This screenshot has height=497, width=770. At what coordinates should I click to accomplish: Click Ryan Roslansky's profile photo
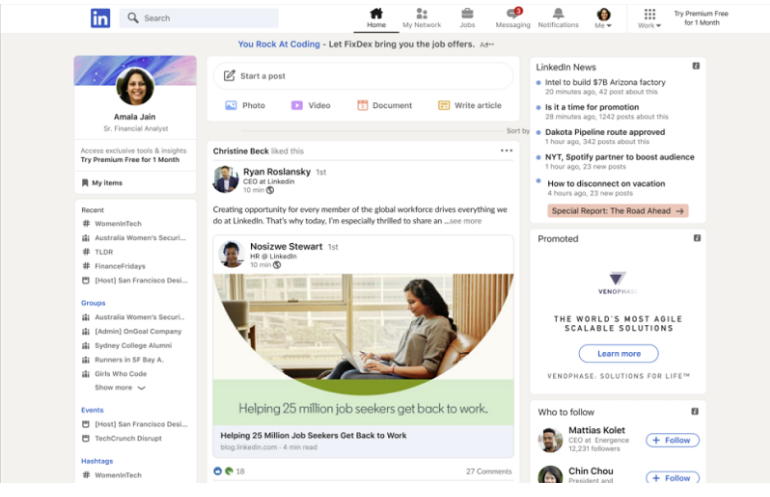pyautogui.click(x=225, y=179)
